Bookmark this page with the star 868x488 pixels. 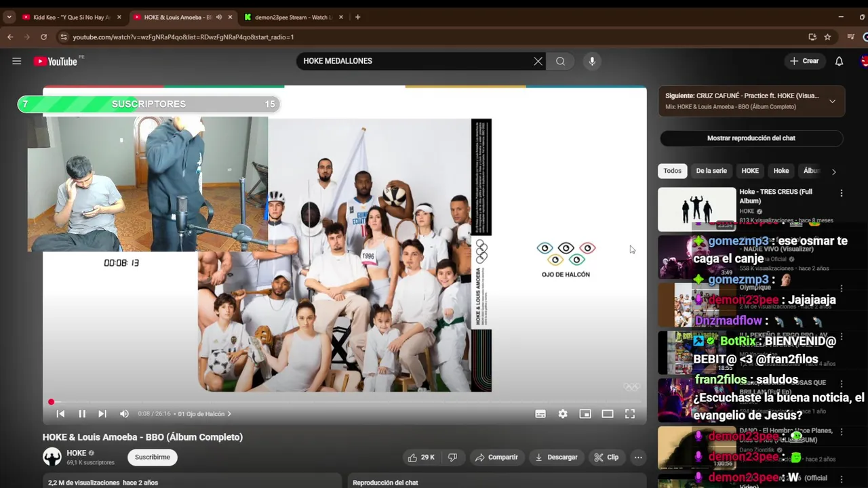pyautogui.click(x=827, y=37)
